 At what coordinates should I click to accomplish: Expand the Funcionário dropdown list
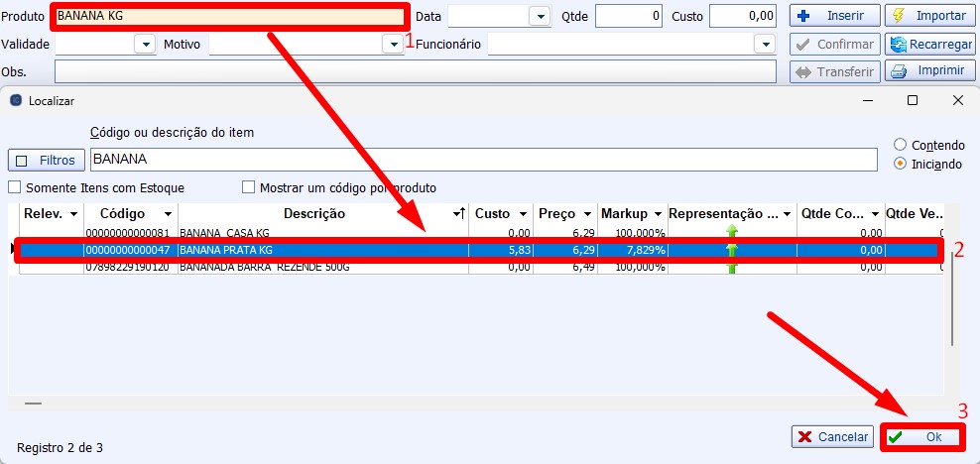tap(764, 44)
